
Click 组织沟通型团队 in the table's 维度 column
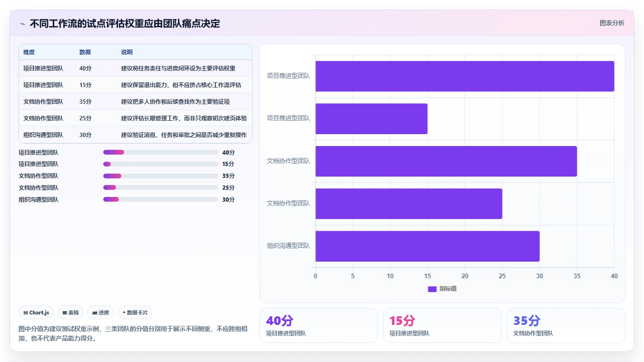(43, 135)
